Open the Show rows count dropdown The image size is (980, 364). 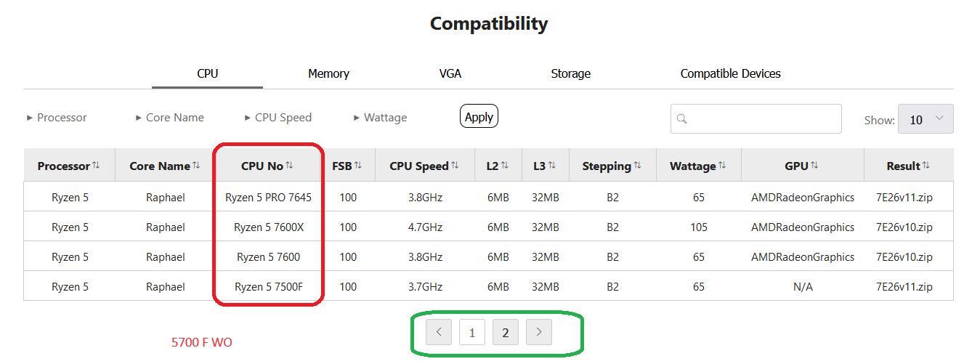[926, 119]
